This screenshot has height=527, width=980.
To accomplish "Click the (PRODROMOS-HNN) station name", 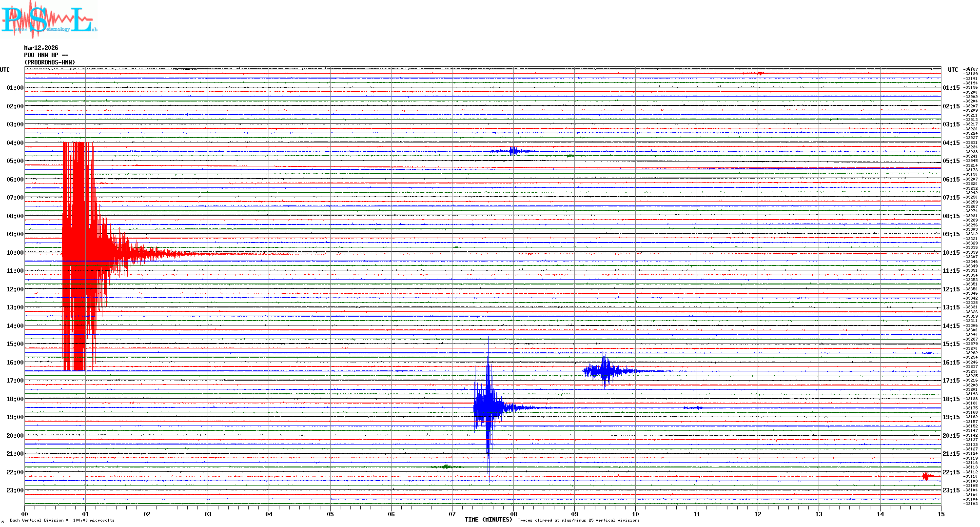I will [x=50, y=62].
